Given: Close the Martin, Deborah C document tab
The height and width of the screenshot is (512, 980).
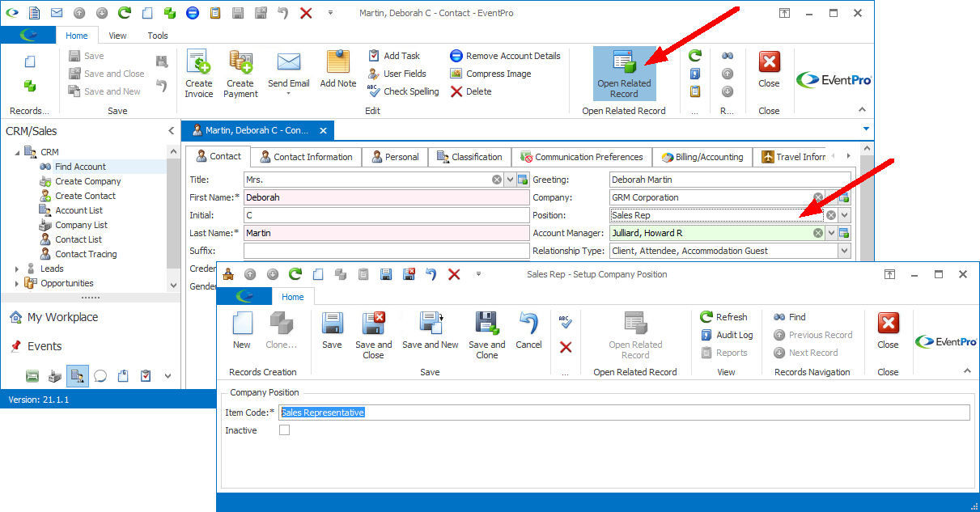Looking at the screenshot, I should click(323, 130).
